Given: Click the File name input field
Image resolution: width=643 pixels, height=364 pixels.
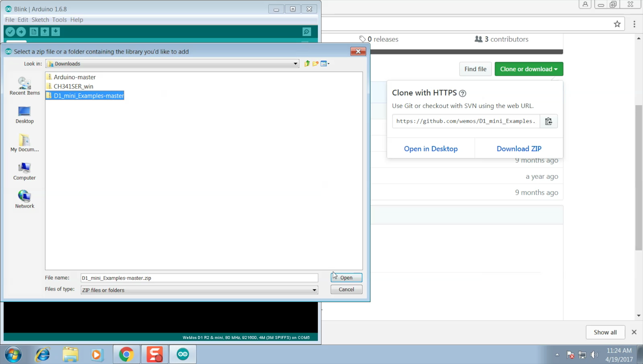Looking at the screenshot, I should pyautogui.click(x=199, y=278).
